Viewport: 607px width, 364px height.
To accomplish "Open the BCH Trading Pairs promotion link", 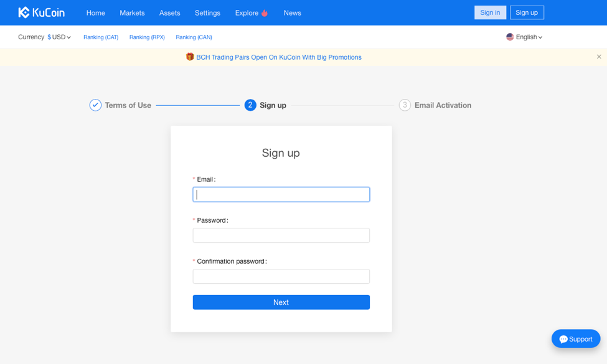I will [x=279, y=57].
